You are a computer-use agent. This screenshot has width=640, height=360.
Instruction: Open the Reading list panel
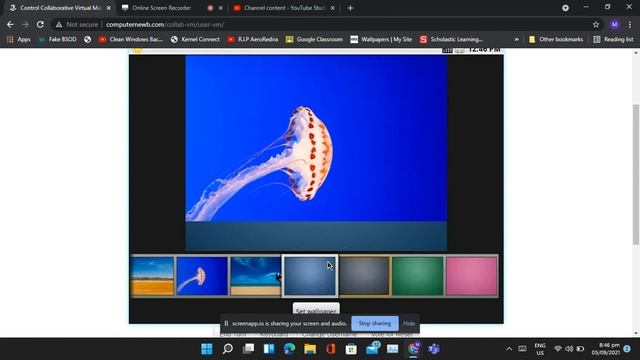[x=613, y=39]
